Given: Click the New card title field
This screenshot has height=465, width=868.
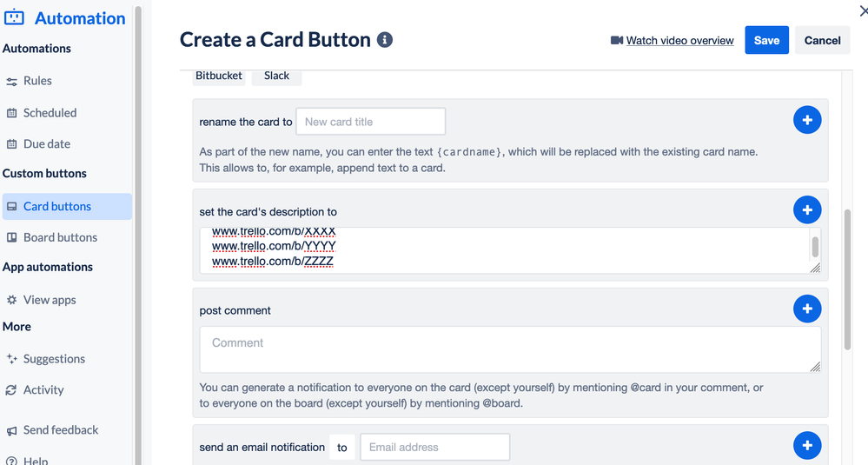Looking at the screenshot, I should tap(371, 122).
